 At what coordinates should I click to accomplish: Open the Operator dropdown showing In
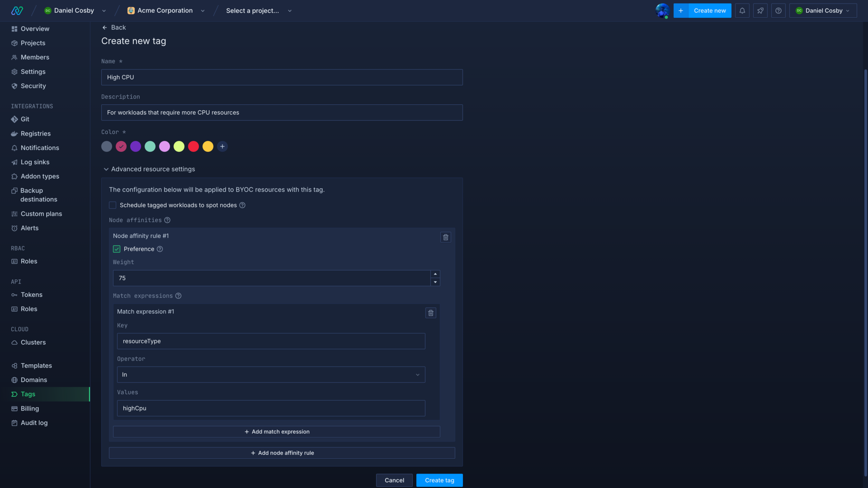click(271, 375)
